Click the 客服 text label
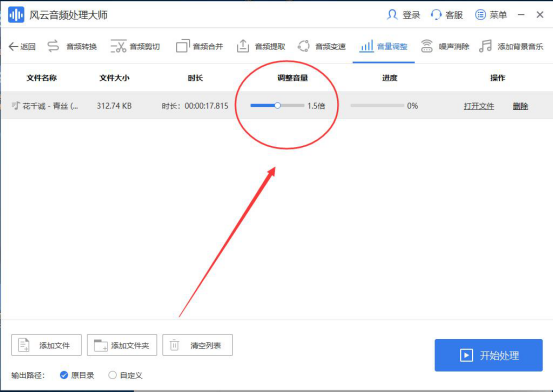The image size is (553, 392). tap(454, 15)
